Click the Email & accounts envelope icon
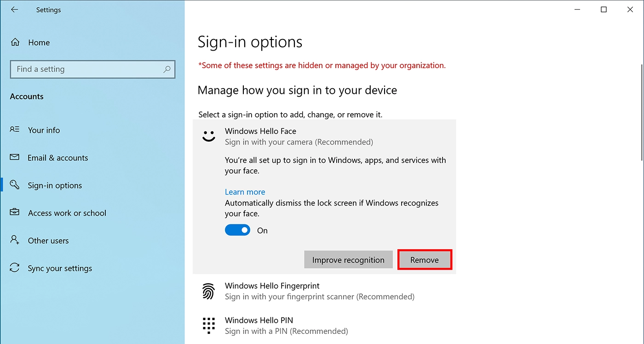Image resolution: width=644 pixels, height=344 pixels. click(x=15, y=158)
